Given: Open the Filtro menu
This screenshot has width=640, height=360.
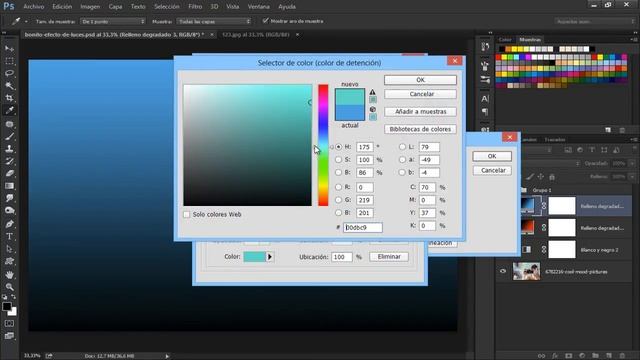Looking at the screenshot, I should pyautogui.click(x=195, y=7).
